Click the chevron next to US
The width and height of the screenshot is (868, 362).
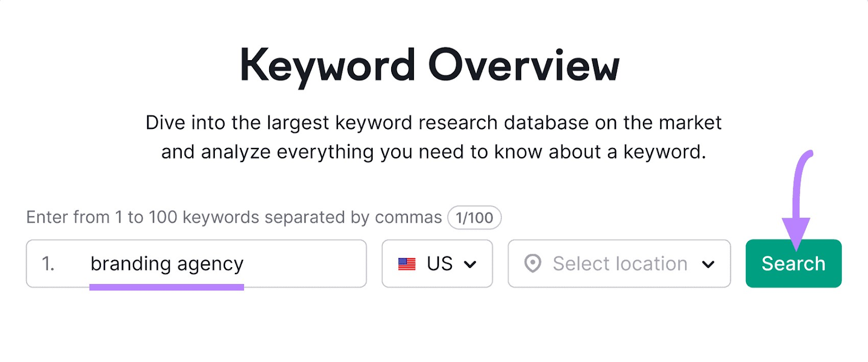(x=470, y=263)
